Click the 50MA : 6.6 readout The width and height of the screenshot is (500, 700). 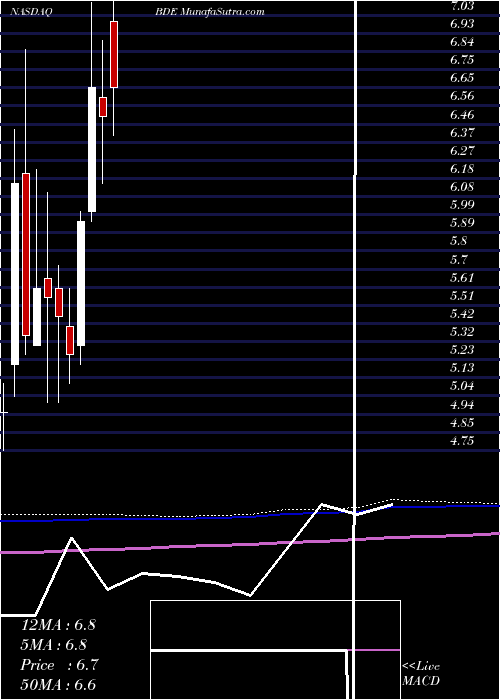58,685
